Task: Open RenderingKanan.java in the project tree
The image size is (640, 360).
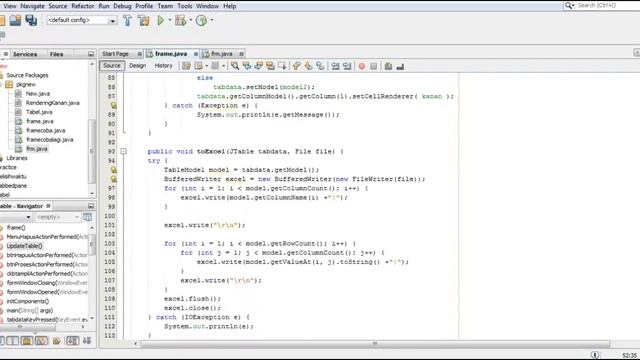Action: click(x=53, y=103)
